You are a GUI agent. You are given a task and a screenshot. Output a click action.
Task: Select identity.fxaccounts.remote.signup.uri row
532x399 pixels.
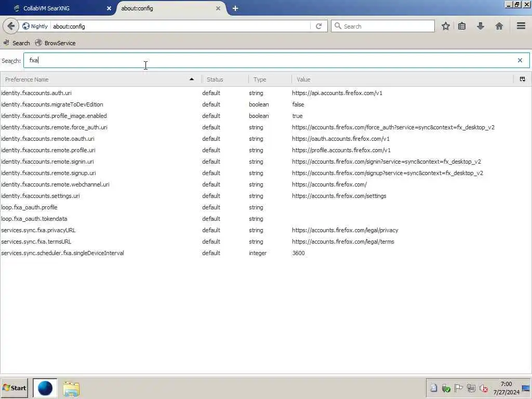[265, 173]
